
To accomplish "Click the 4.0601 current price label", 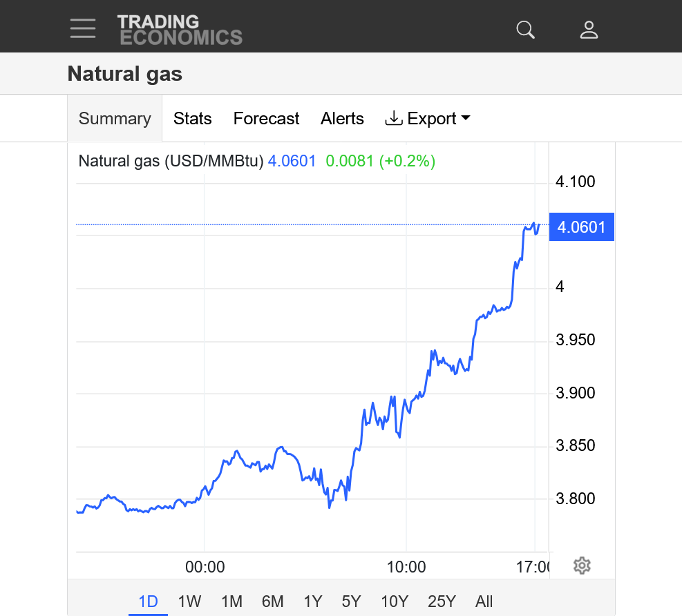I will point(581,227).
